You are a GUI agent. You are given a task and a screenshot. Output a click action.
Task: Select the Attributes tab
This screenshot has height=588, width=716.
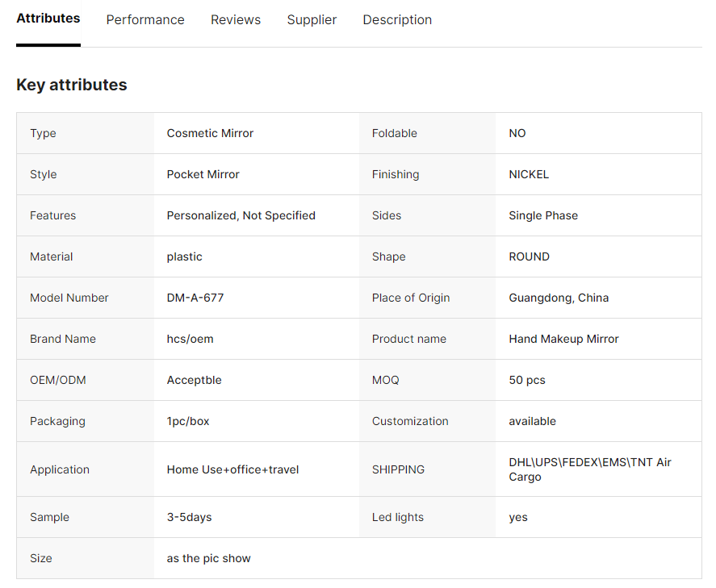tap(48, 19)
